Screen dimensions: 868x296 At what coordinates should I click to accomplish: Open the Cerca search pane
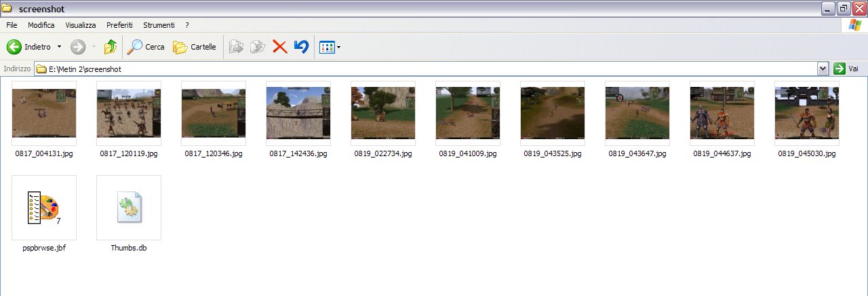146,47
